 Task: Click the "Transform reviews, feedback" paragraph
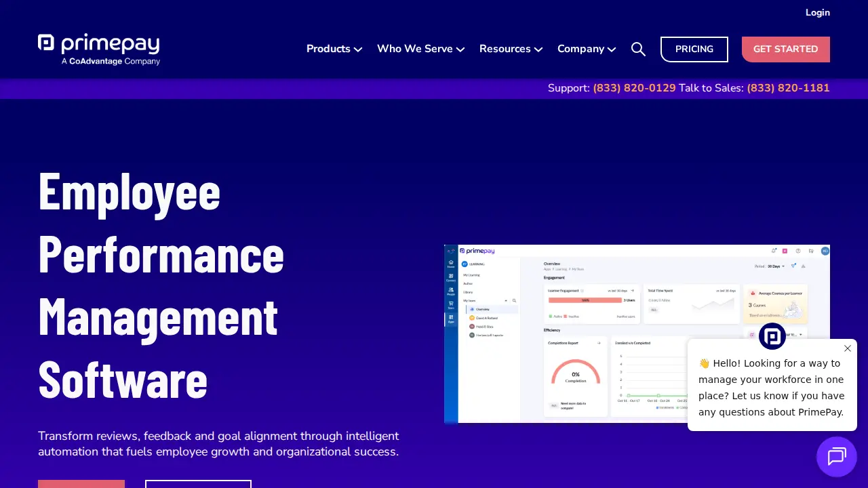tap(218, 444)
